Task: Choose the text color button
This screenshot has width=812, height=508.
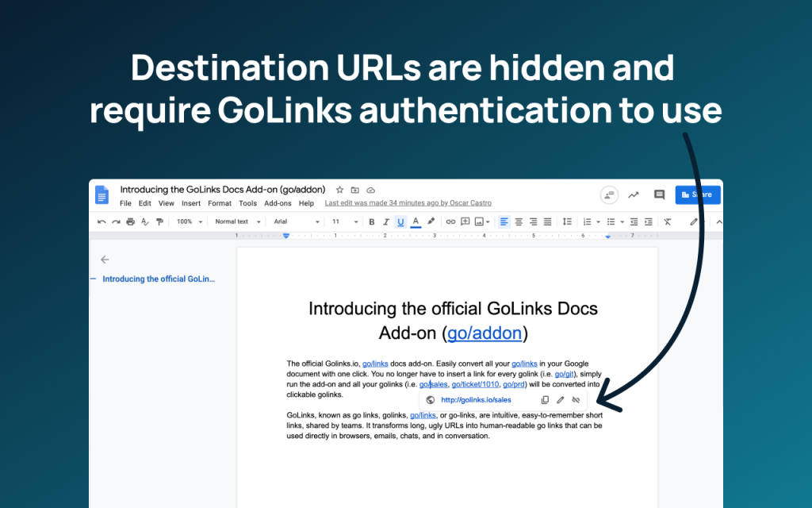Action: tap(416, 222)
